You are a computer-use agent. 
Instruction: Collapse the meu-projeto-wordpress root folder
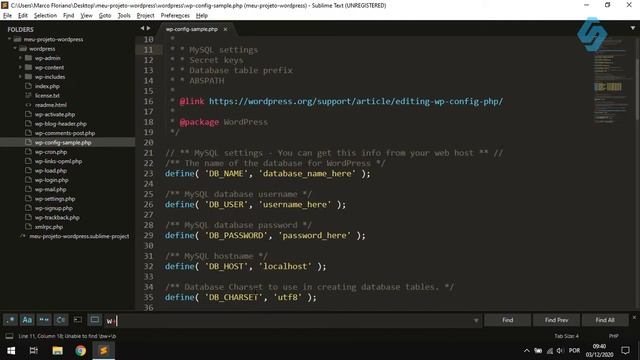(x=9, y=39)
